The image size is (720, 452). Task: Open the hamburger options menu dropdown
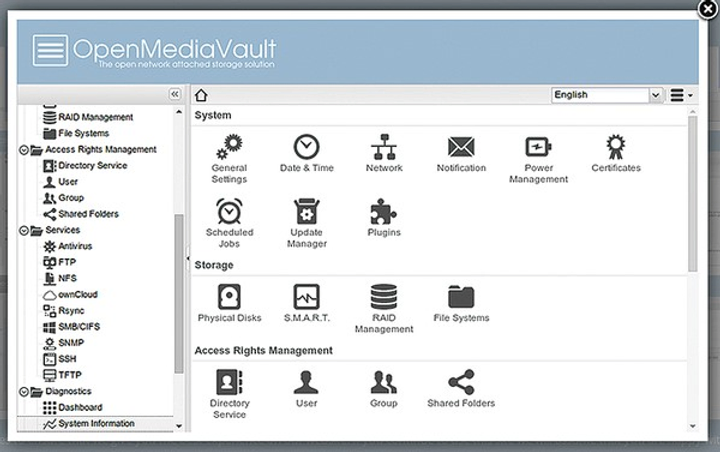click(681, 95)
